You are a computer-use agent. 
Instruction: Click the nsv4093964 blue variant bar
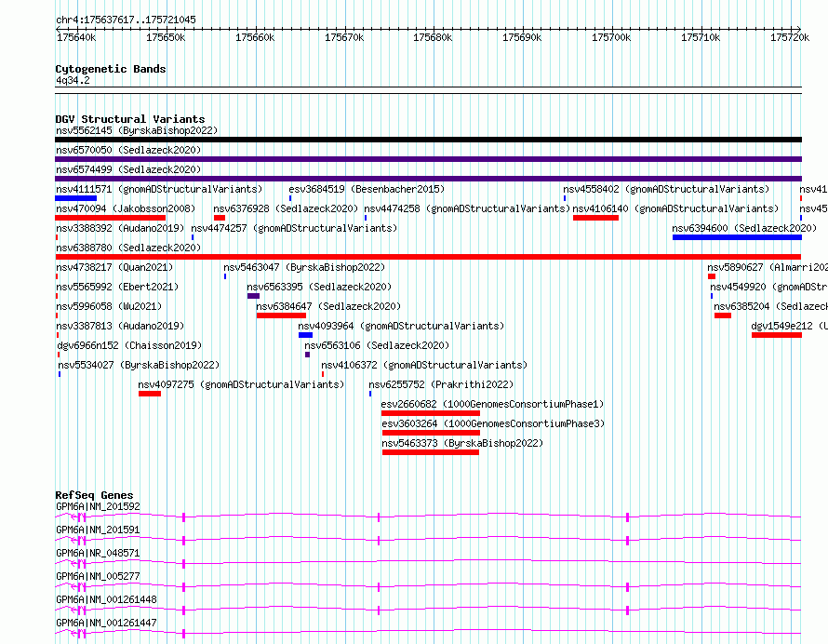(x=305, y=335)
